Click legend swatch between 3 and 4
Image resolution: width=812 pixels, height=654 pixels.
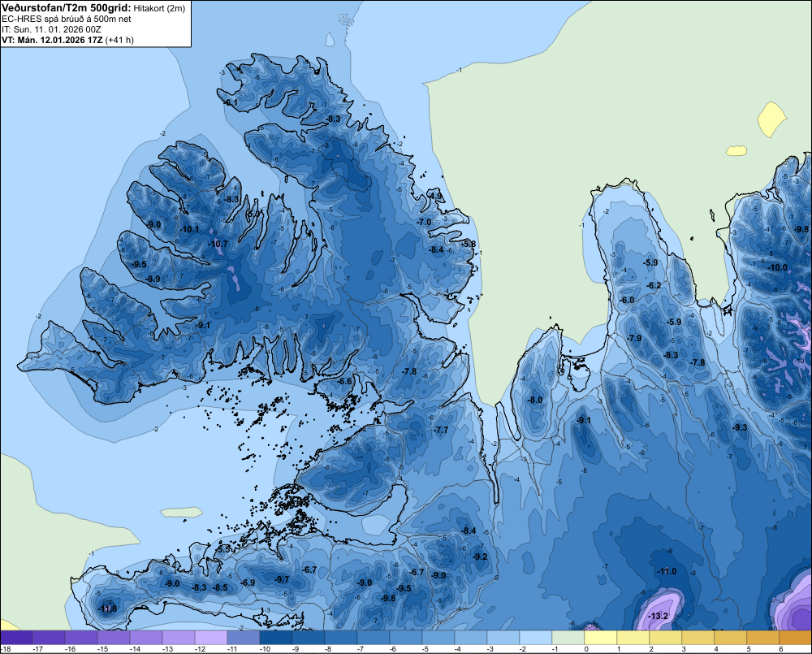point(698,637)
